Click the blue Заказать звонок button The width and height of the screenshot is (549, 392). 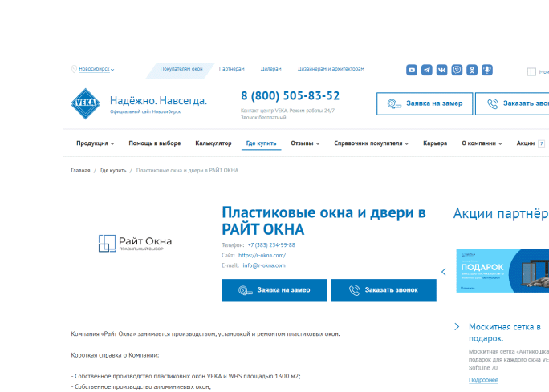click(x=384, y=290)
